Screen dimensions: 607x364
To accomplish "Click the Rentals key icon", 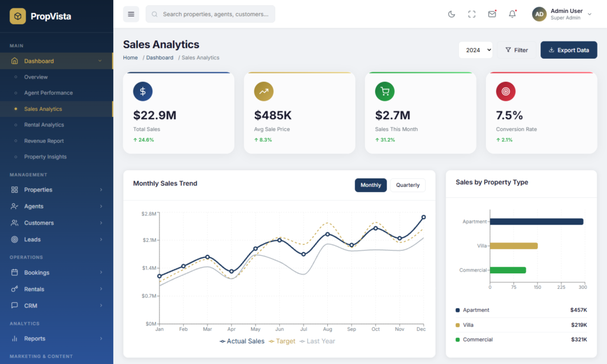I will 15,289.
